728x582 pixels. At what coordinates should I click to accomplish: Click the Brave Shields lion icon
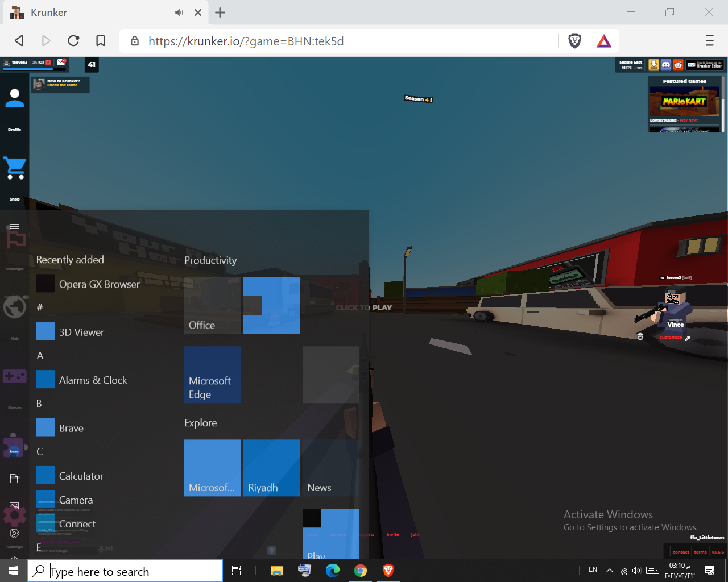(574, 41)
